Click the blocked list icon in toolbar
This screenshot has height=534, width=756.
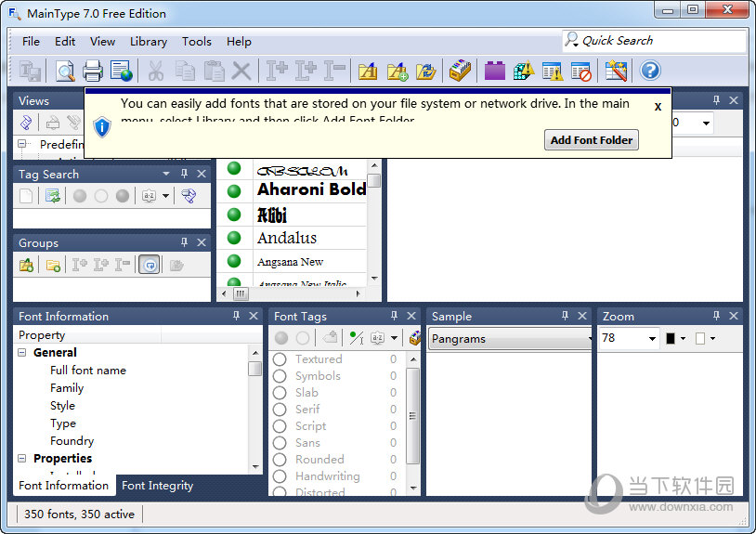click(581, 71)
